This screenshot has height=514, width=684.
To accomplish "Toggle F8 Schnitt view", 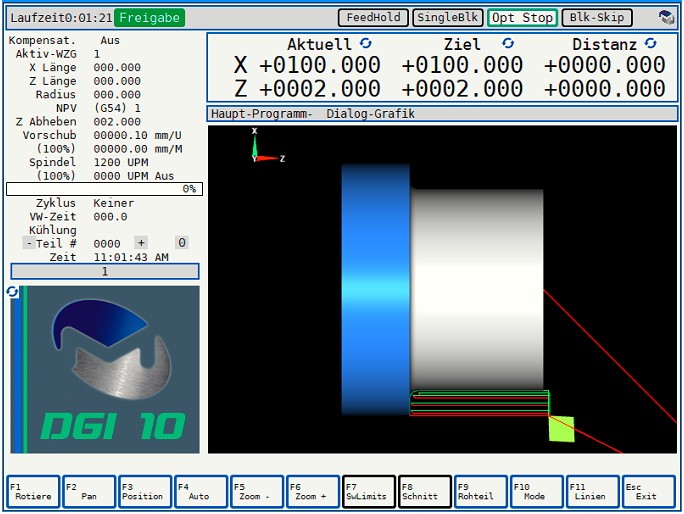I will [425, 492].
